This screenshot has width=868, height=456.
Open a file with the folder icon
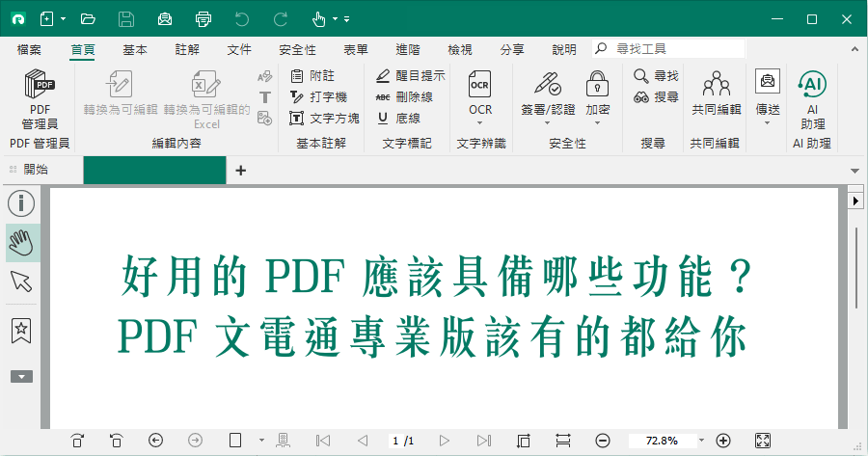pyautogui.click(x=88, y=19)
